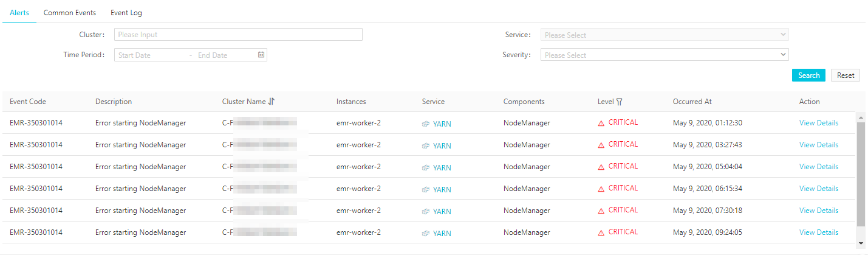Click the Reset button

pyautogui.click(x=845, y=75)
